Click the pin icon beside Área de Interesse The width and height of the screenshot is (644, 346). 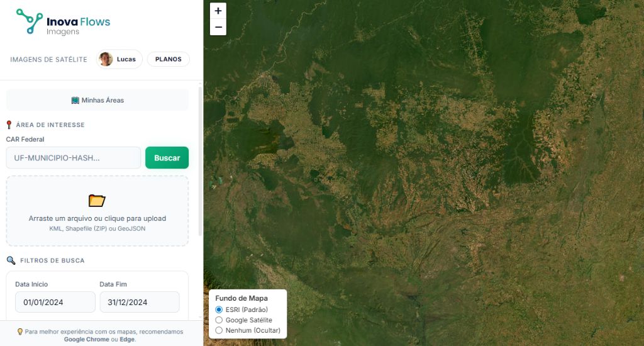[x=9, y=125]
